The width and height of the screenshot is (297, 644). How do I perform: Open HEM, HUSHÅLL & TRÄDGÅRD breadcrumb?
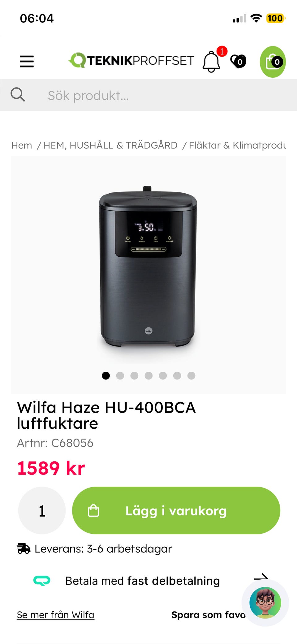click(110, 145)
